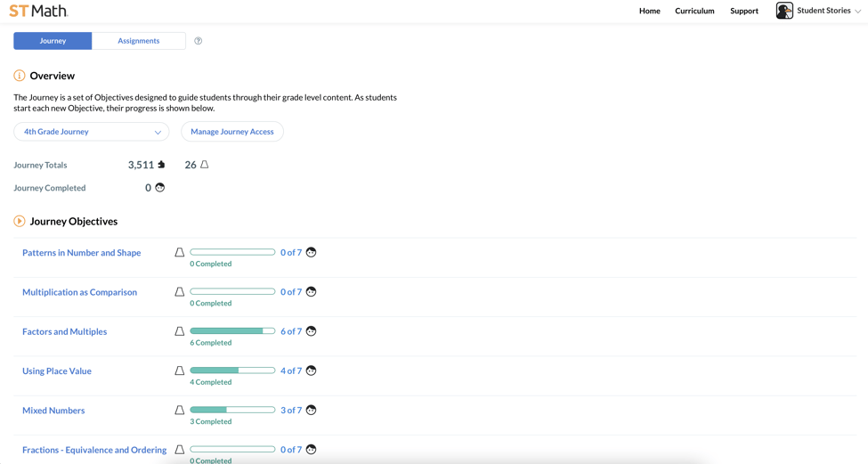Click the Multiplication as Comparison progress bar
Image resolution: width=868 pixels, height=464 pixels.
pyautogui.click(x=232, y=292)
